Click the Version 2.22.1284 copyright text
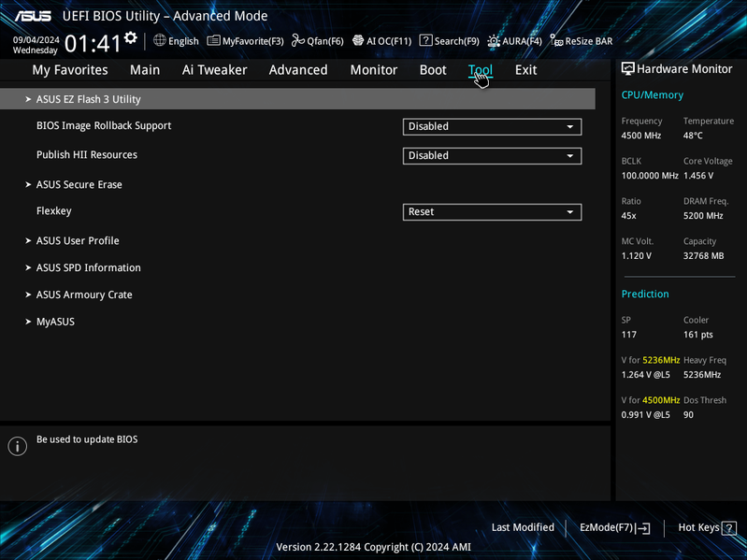This screenshot has height=560, width=747. pyautogui.click(x=374, y=547)
